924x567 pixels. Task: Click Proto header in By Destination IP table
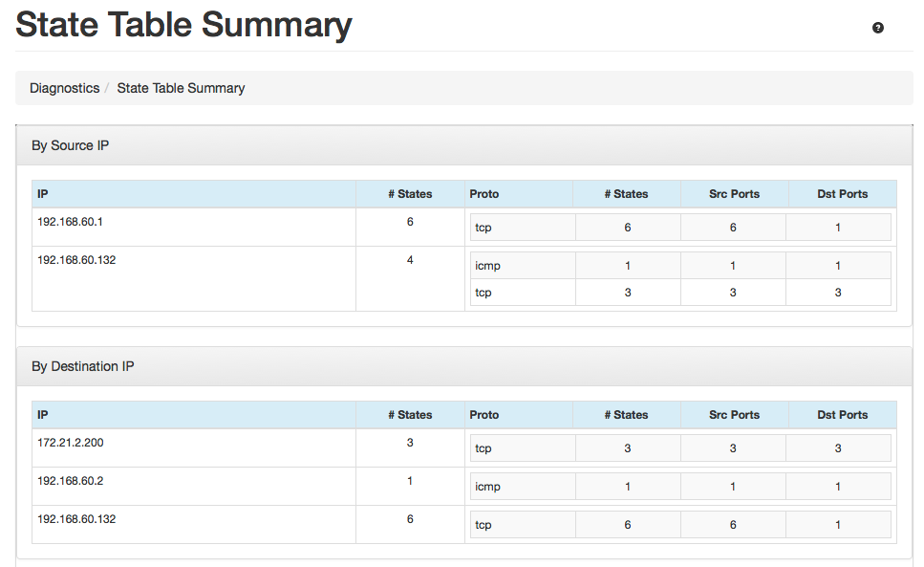484,415
